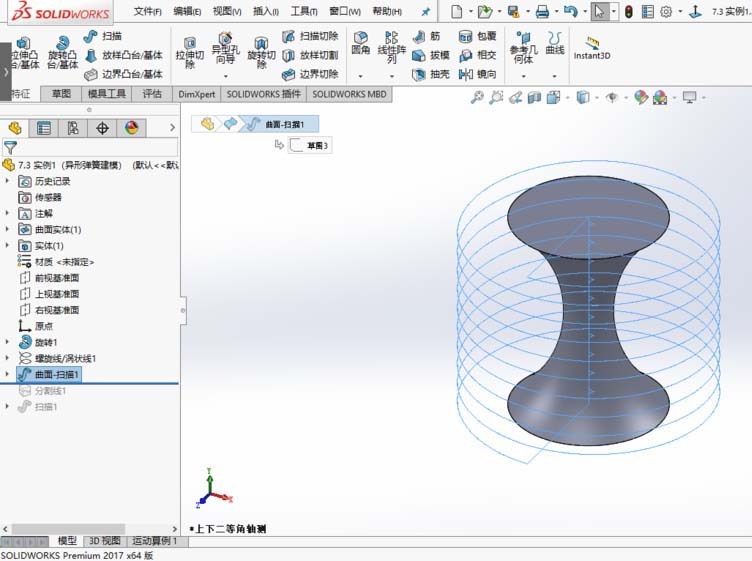Open the ConfigurationManager tab icon
This screenshot has width=752, height=561.
coord(72,128)
